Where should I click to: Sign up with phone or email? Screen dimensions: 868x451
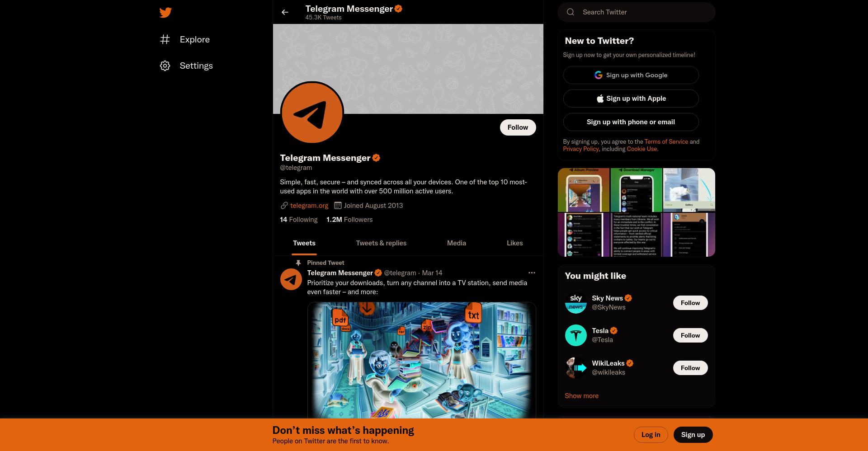click(631, 122)
